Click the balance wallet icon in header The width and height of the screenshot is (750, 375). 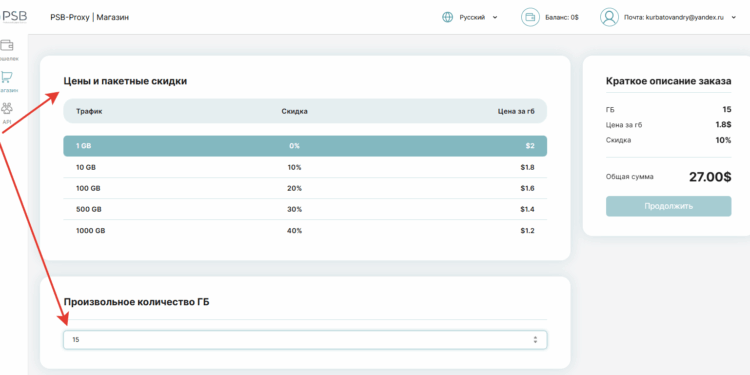pyautogui.click(x=530, y=17)
